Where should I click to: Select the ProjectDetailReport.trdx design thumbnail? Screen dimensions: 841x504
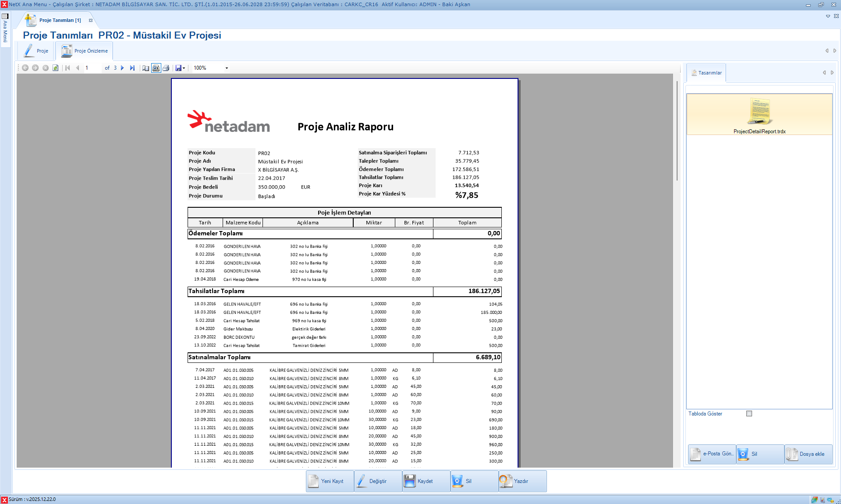[759, 115]
